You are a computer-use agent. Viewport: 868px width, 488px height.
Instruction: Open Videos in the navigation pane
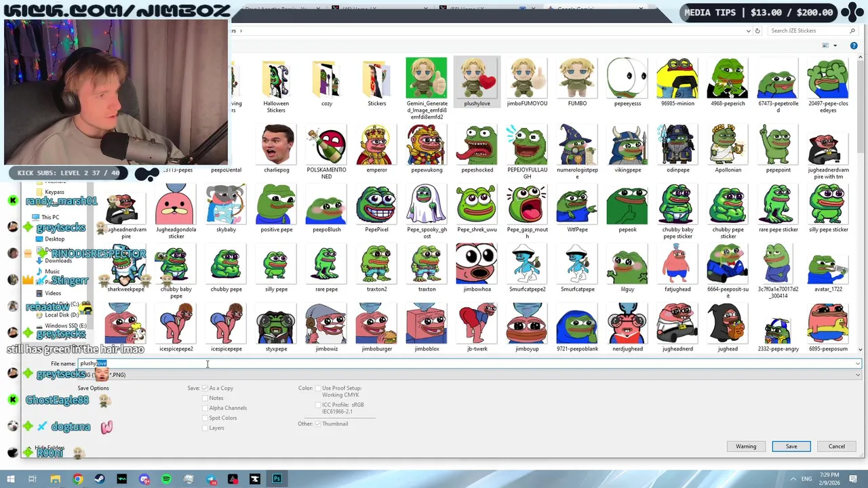(53, 293)
